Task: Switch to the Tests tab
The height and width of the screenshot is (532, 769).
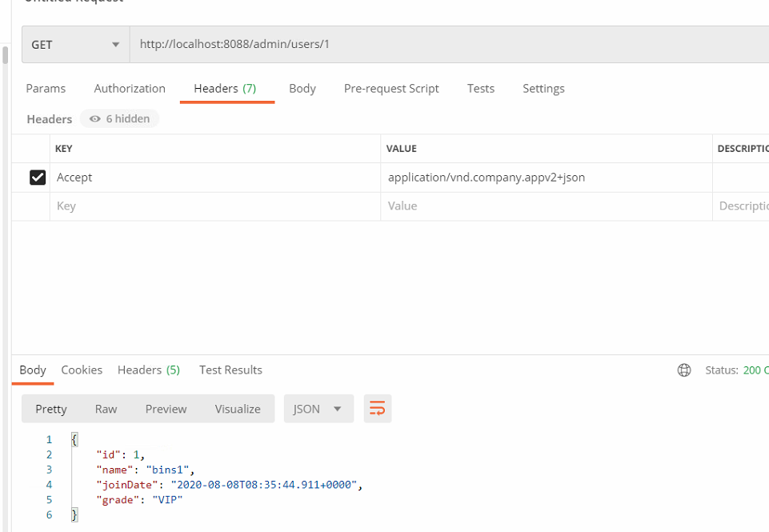Action: pos(481,89)
